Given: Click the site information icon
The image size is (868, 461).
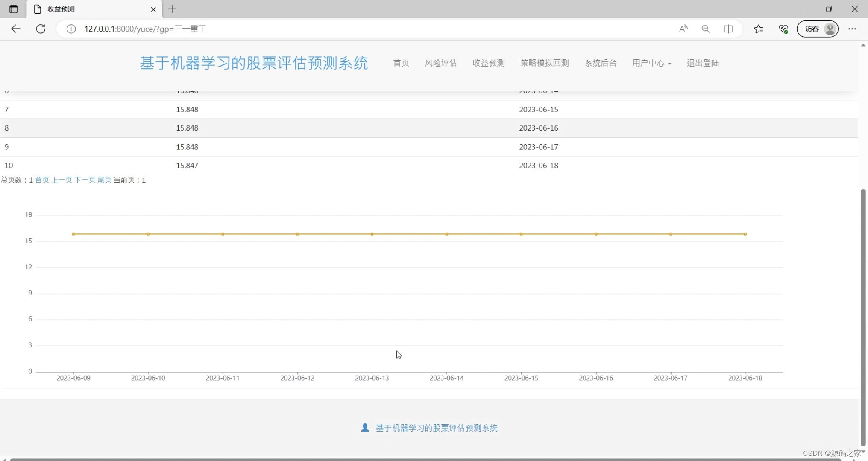Looking at the screenshot, I should point(71,29).
